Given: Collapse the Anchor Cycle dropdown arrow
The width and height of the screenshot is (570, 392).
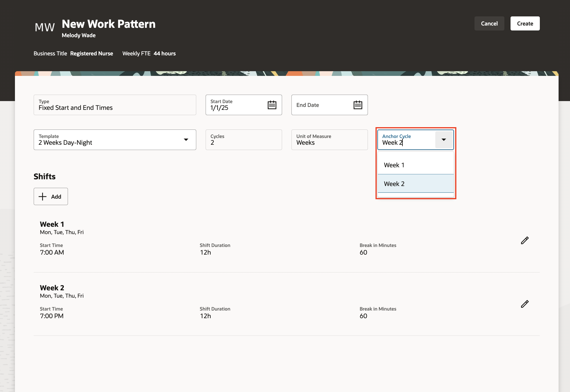Looking at the screenshot, I should [x=444, y=140].
